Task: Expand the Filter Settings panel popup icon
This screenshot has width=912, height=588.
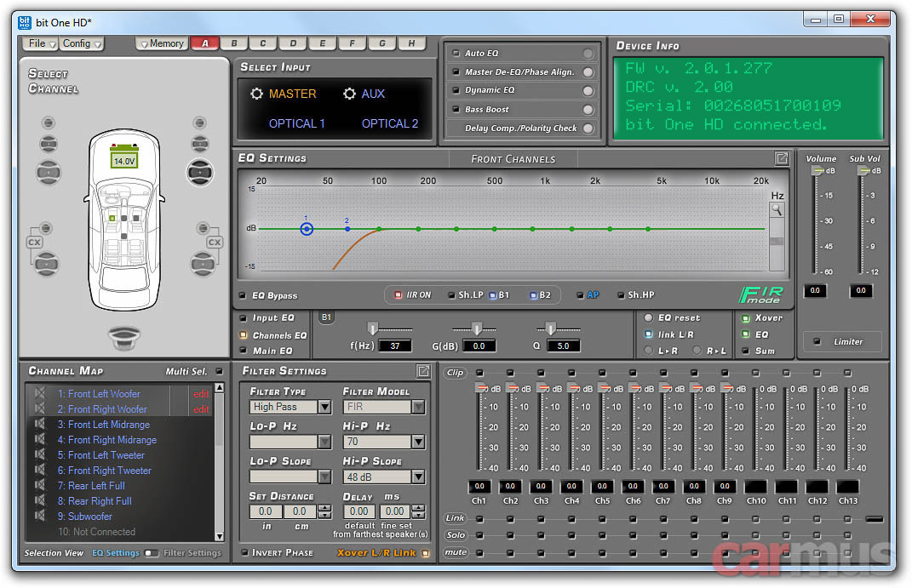Action: pyautogui.click(x=423, y=371)
